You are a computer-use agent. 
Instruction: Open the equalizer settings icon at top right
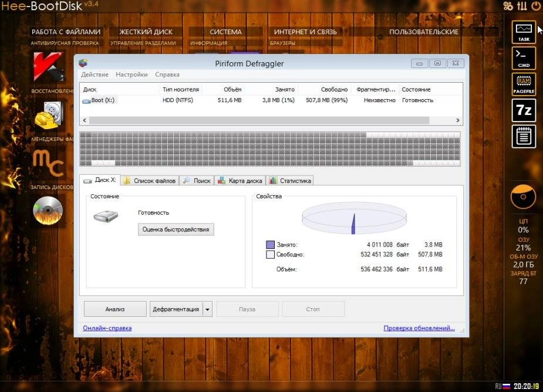point(522,5)
